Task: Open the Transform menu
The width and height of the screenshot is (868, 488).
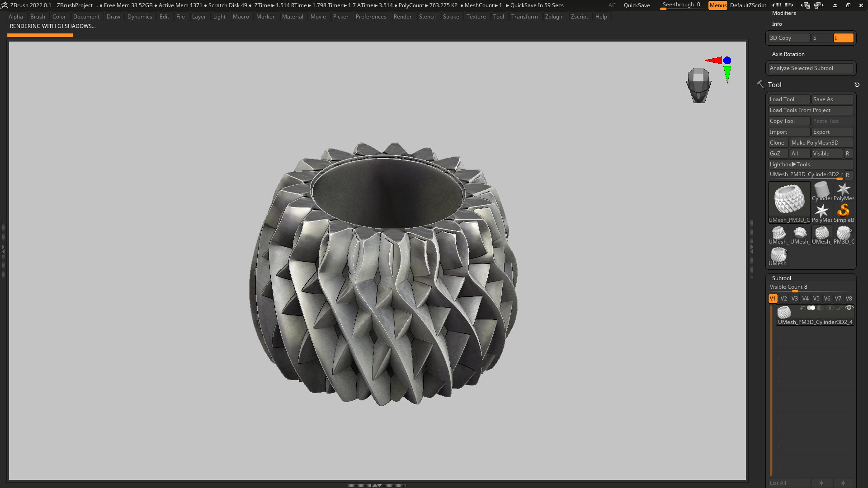Action: pos(524,17)
